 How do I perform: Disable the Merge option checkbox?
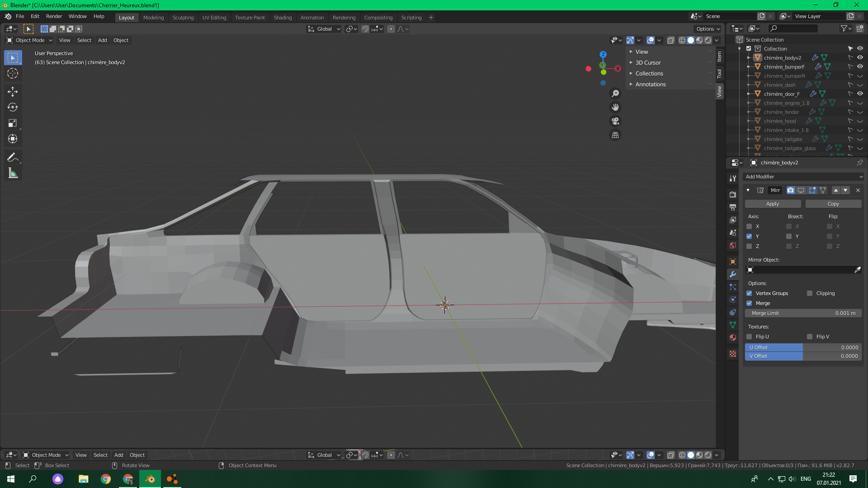point(749,303)
